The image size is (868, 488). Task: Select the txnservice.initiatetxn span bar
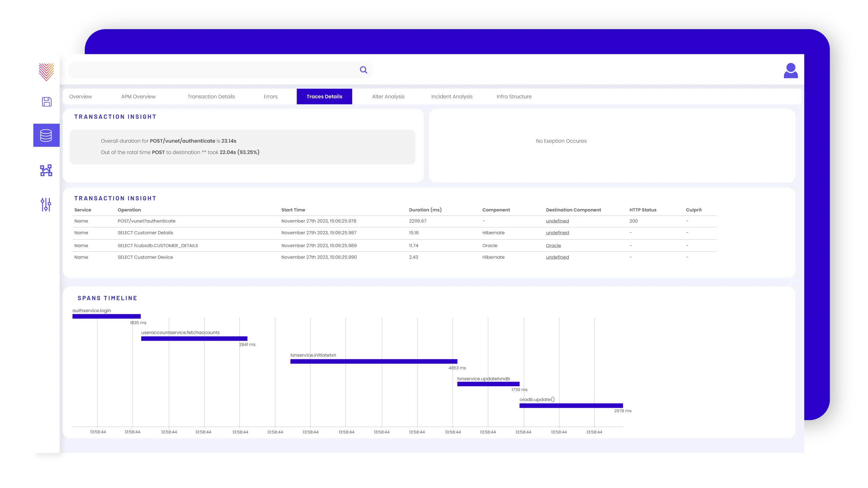point(374,361)
